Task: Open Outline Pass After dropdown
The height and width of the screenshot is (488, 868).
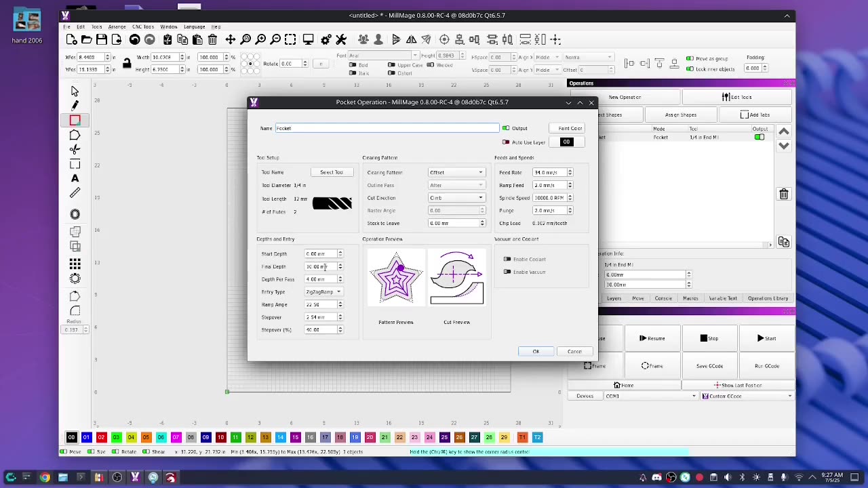Action: pos(456,185)
